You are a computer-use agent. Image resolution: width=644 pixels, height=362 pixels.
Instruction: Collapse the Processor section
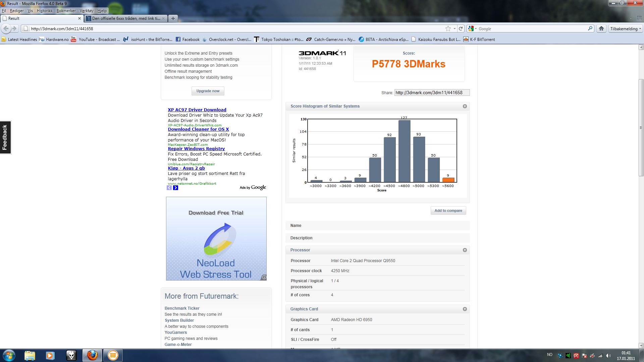click(465, 250)
